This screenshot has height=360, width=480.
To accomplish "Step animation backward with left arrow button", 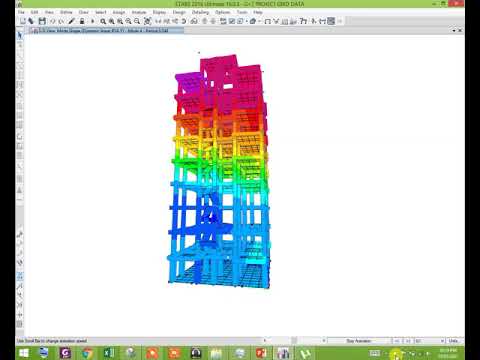I will pyautogui.click(x=397, y=341).
